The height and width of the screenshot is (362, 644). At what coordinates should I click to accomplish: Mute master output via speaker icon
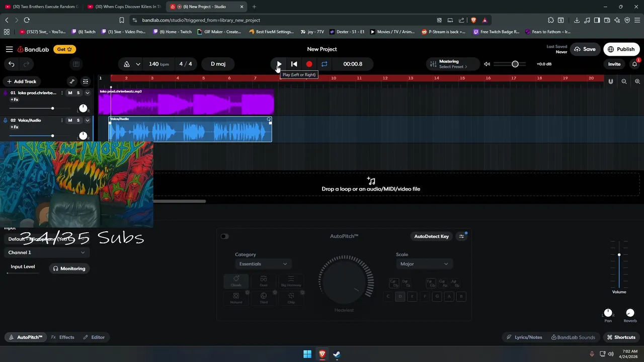pyautogui.click(x=487, y=64)
